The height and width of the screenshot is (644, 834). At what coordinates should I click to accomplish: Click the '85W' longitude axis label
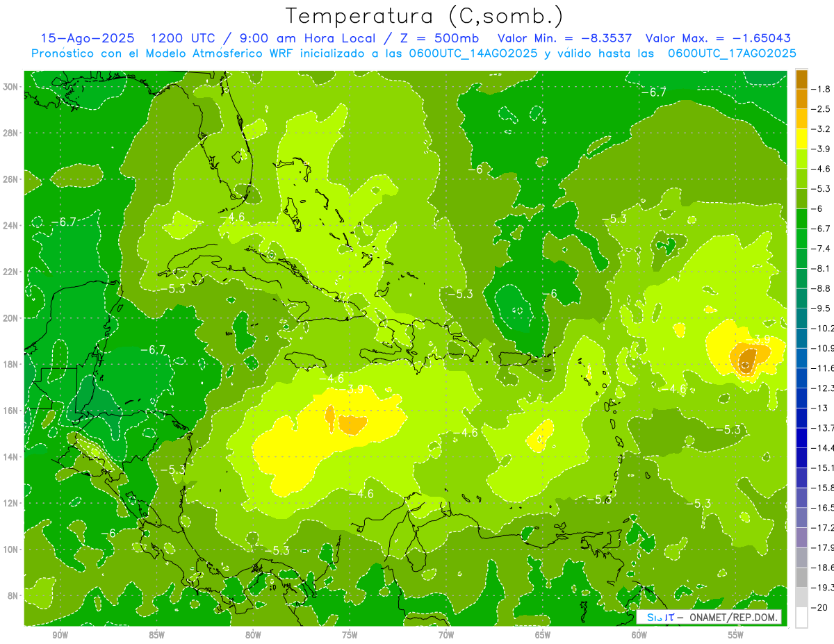point(156,635)
